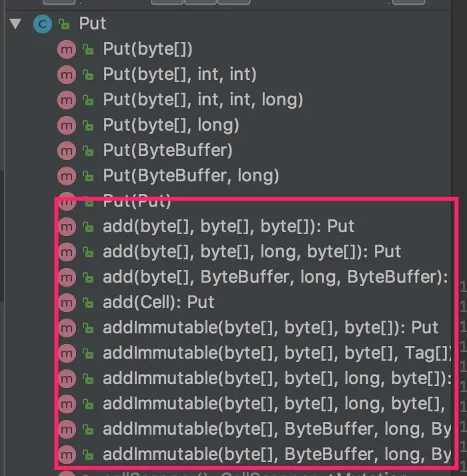Select Put(ByteBuffer, long) constructor
The width and height of the screenshot is (467, 476).
coord(191,176)
